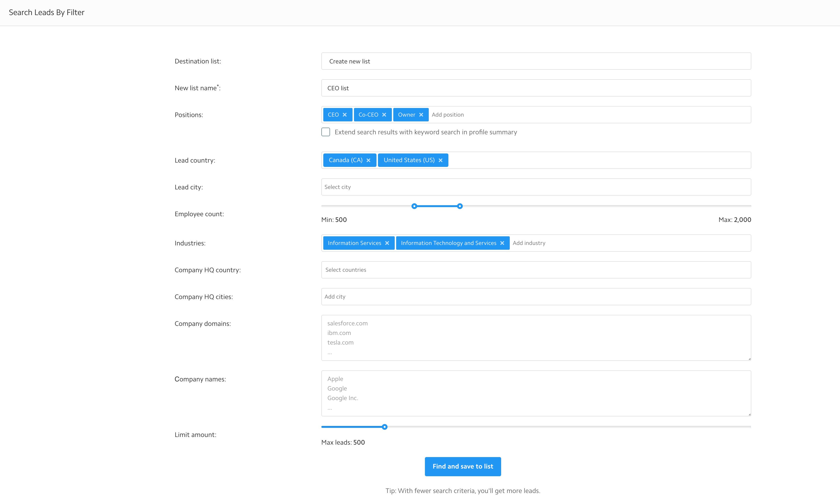840x504 pixels.
Task: Remove Information Technology and Services tag
Action: pos(502,243)
